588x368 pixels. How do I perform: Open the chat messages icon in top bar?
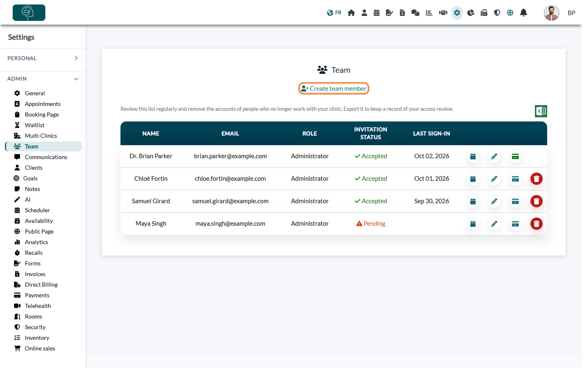pyautogui.click(x=415, y=13)
